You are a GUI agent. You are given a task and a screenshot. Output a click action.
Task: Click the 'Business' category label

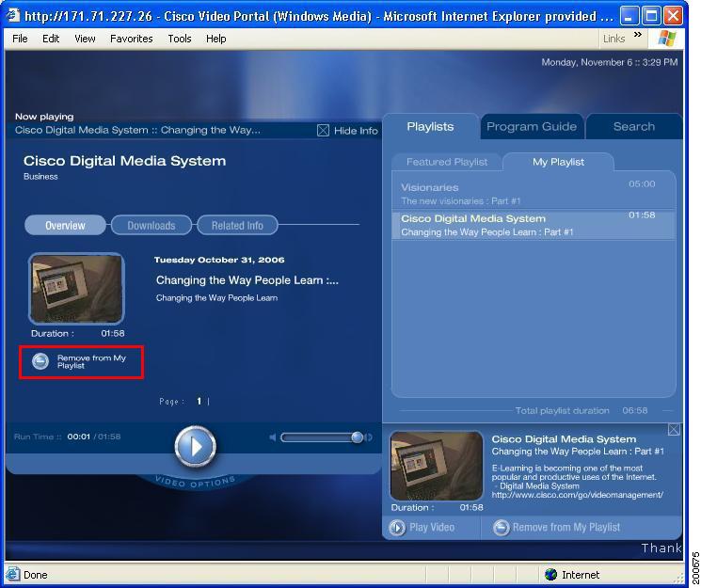pos(40,177)
